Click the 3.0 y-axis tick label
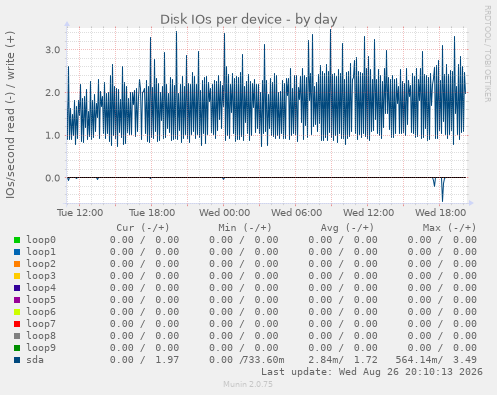The width and height of the screenshot is (497, 395). [x=53, y=50]
